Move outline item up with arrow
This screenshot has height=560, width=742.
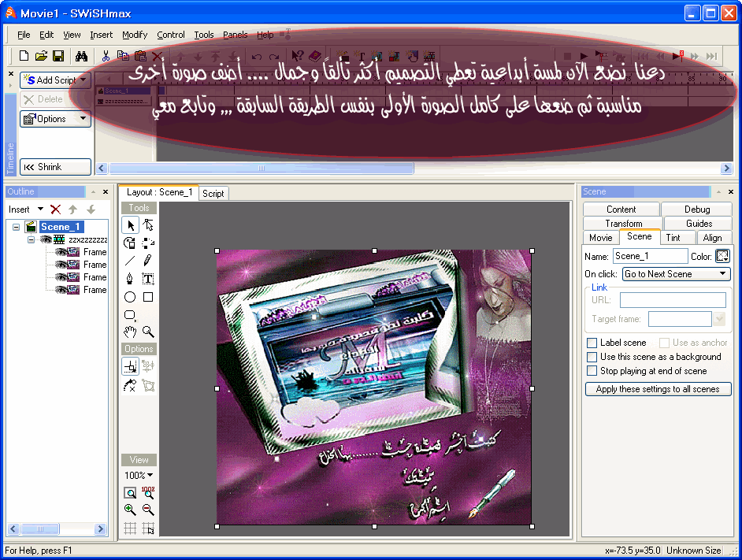pyautogui.click(x=73, y=210)
